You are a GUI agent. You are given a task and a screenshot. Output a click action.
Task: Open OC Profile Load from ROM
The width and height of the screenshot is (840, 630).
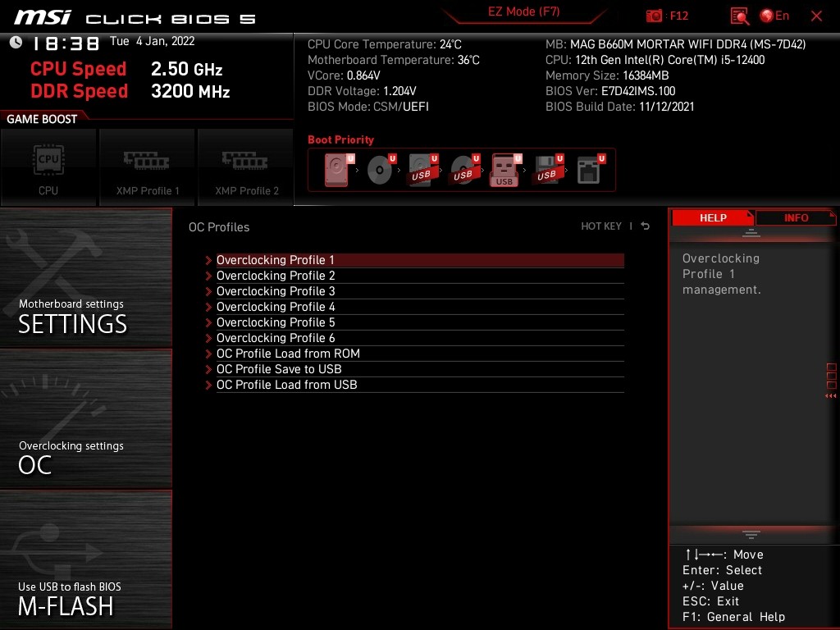pos(419,354)
